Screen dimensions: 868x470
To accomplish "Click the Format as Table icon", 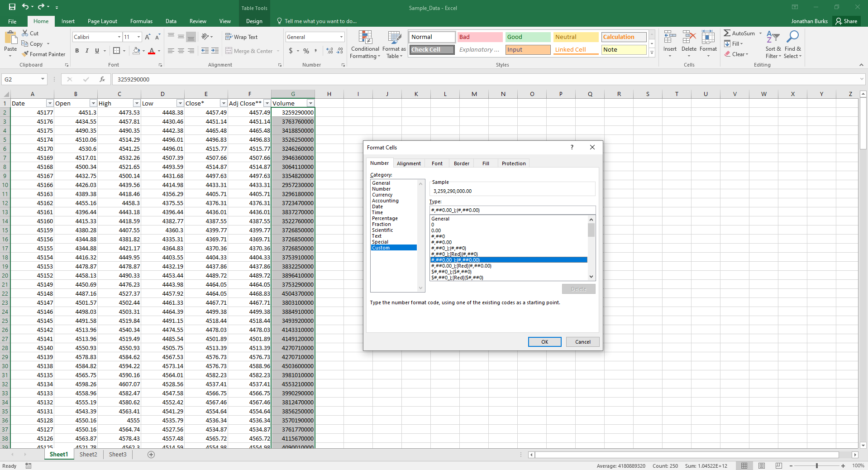I will point(393,44).
